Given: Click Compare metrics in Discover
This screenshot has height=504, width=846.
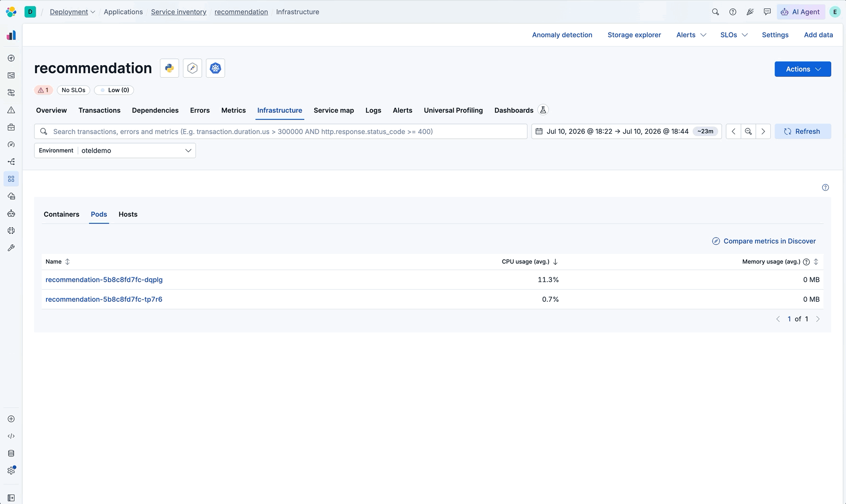Looking at the screenshot, I should tap(764, 241).
